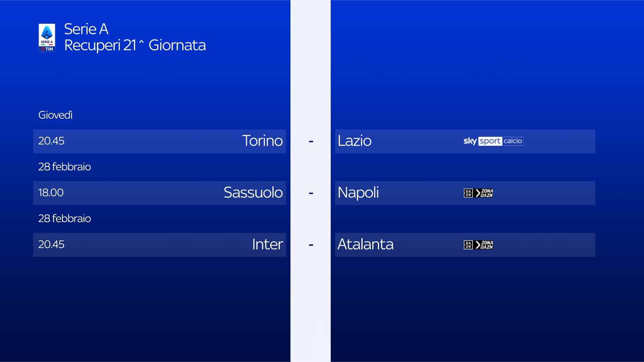Click the 20.45 kickoff time for Torino

point(51,141)
